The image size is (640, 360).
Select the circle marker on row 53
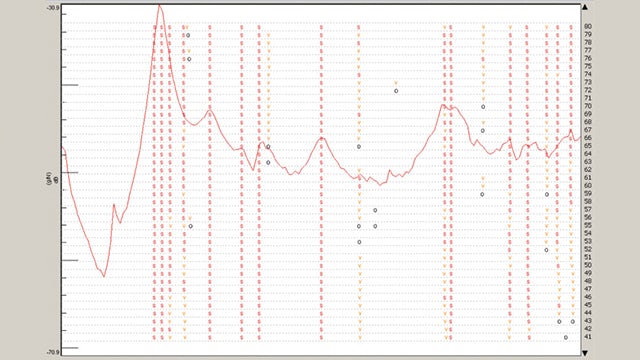359,242
